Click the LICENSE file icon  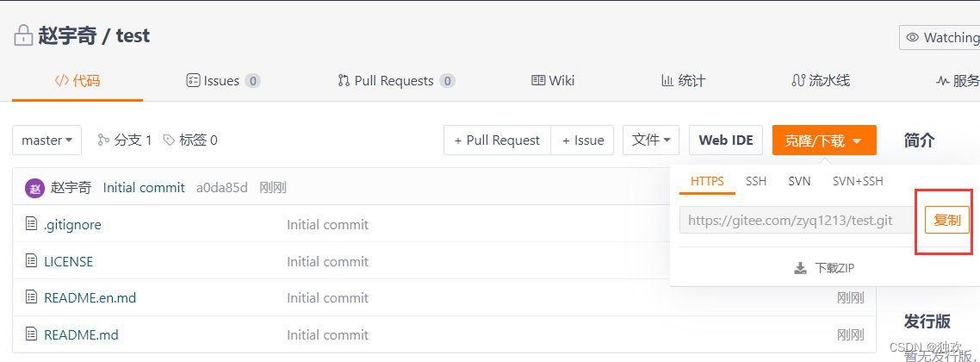(32, 261)
